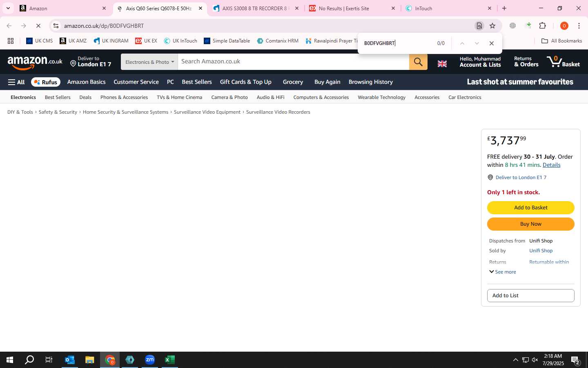Screen dimensions: 588x368
Task: Open delivery Details link
Action: [551, 165]
